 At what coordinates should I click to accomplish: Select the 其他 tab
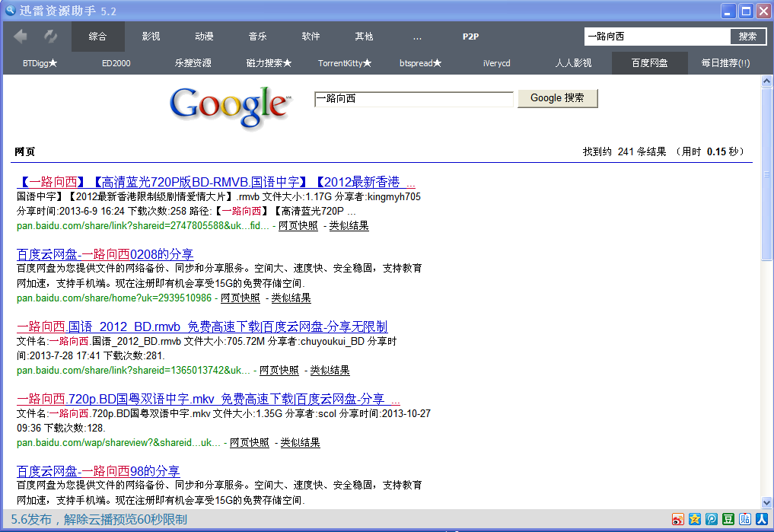365,37
